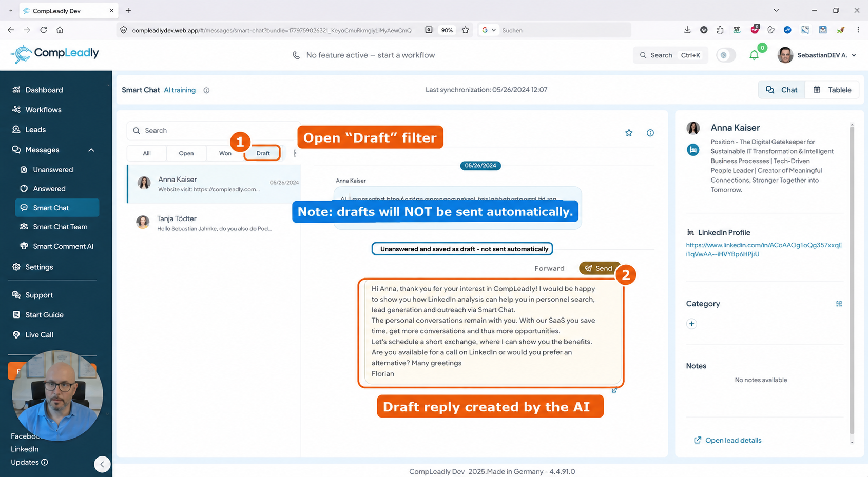Open the list all tabs dropdown
The height and width of the screenshot is (477, 868).
[x=776, y=10]
